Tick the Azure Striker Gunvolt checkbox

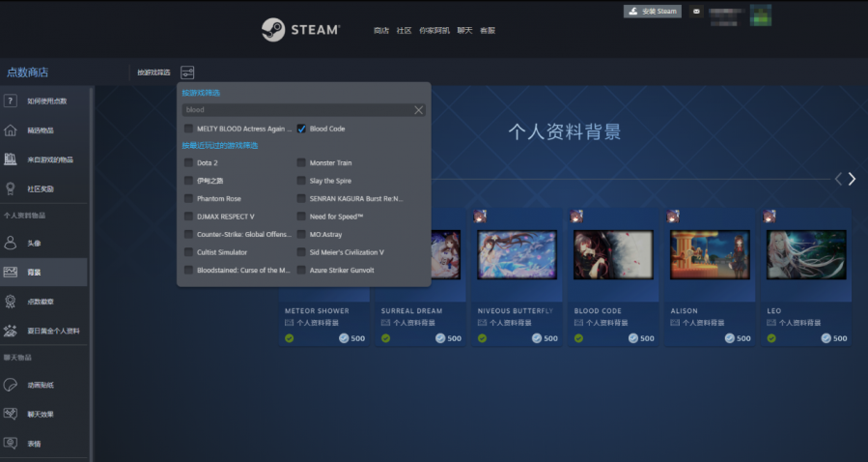[x=301, y=271]
